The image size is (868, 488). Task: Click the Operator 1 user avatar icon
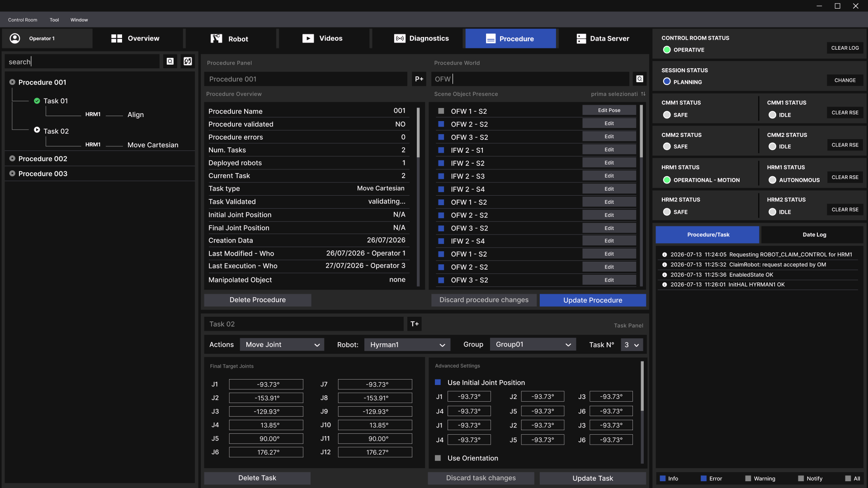tap(15, 38)
